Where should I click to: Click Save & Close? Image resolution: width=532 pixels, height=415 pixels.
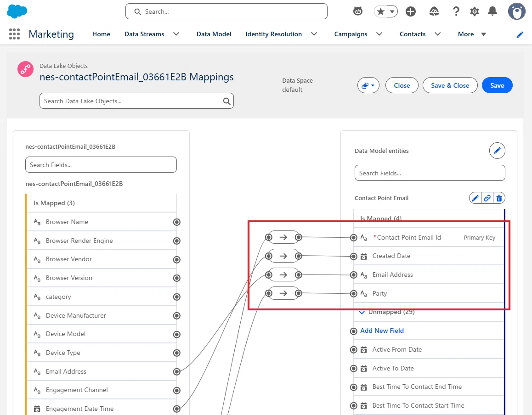coord(450,85)
